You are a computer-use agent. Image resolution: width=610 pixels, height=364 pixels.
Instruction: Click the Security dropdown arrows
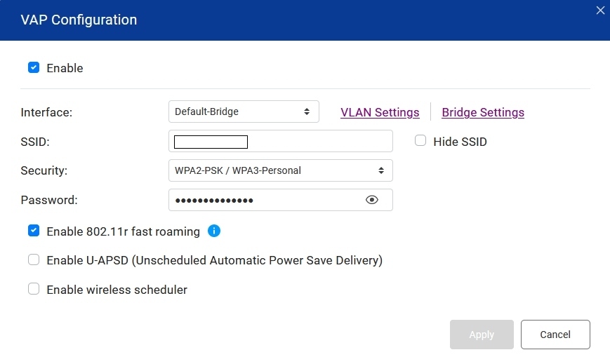pyautogui.click(x=381, y=170)
